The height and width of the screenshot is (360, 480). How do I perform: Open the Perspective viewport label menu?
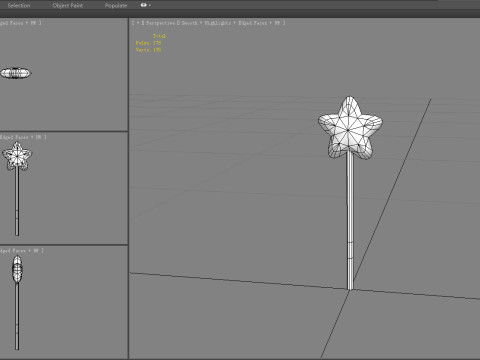click(161, 23)
